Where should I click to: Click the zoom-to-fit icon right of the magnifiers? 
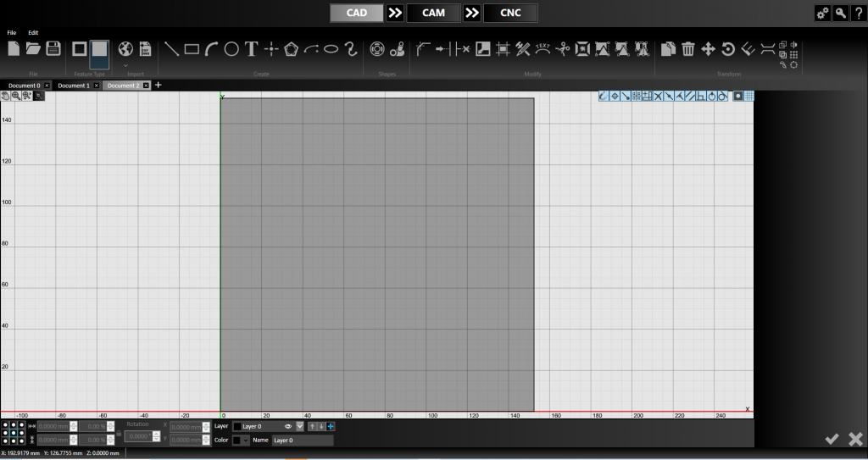coord(38,96)
